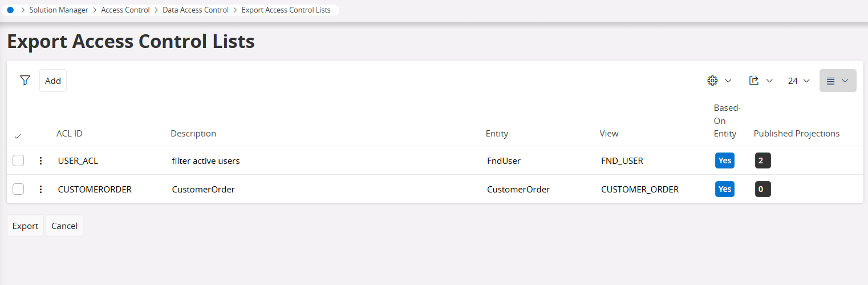Sort by ACL ID column header

tap(70, 133)
